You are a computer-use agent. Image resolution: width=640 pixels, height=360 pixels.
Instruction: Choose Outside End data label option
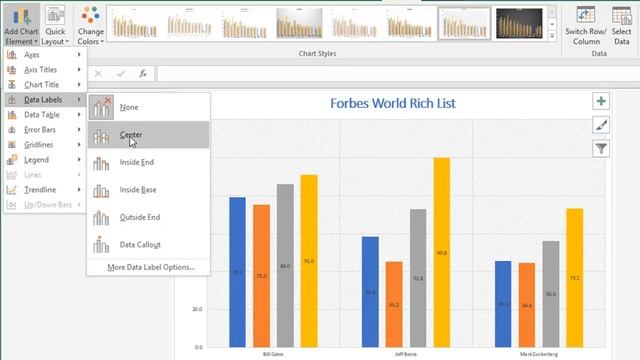(149, 217)
